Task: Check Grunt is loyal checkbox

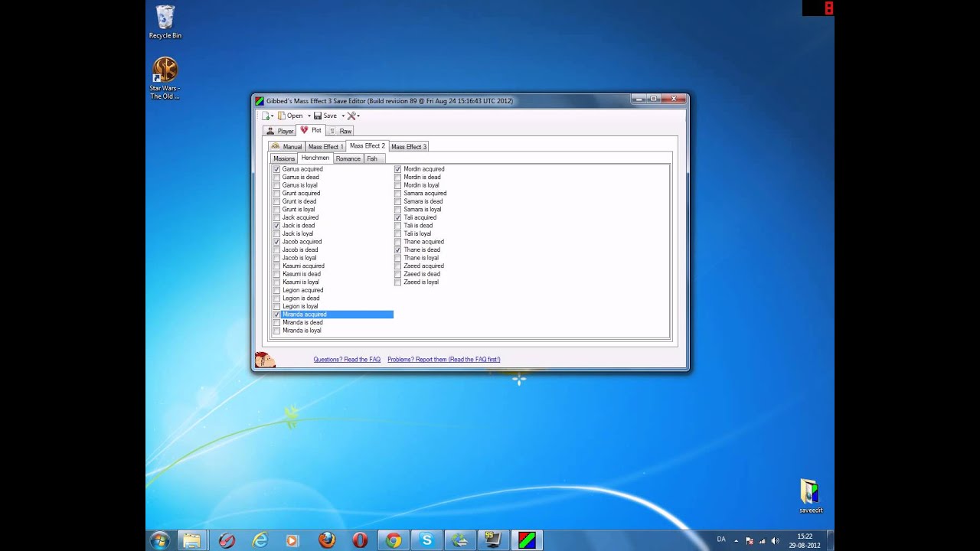Action: point(276,210)
